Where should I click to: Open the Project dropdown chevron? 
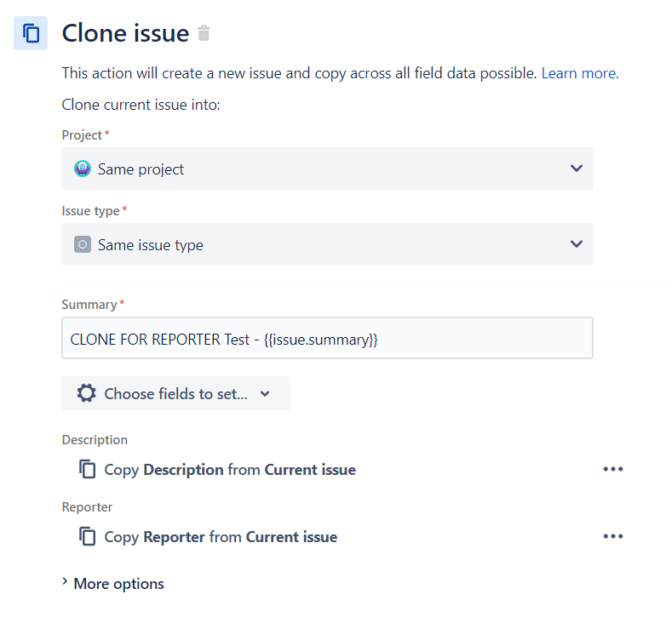pos(577,169)
